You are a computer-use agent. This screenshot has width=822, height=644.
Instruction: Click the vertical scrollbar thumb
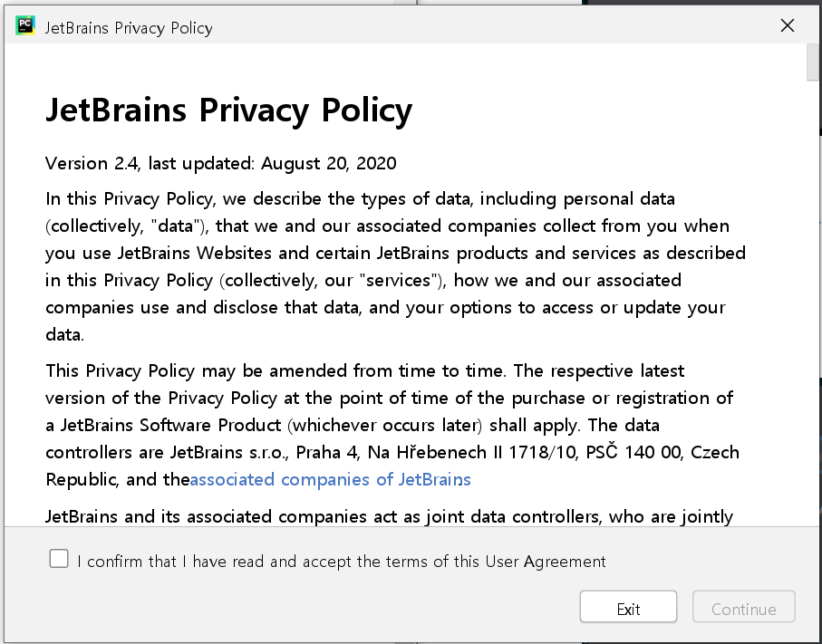[x=813, y=62]
